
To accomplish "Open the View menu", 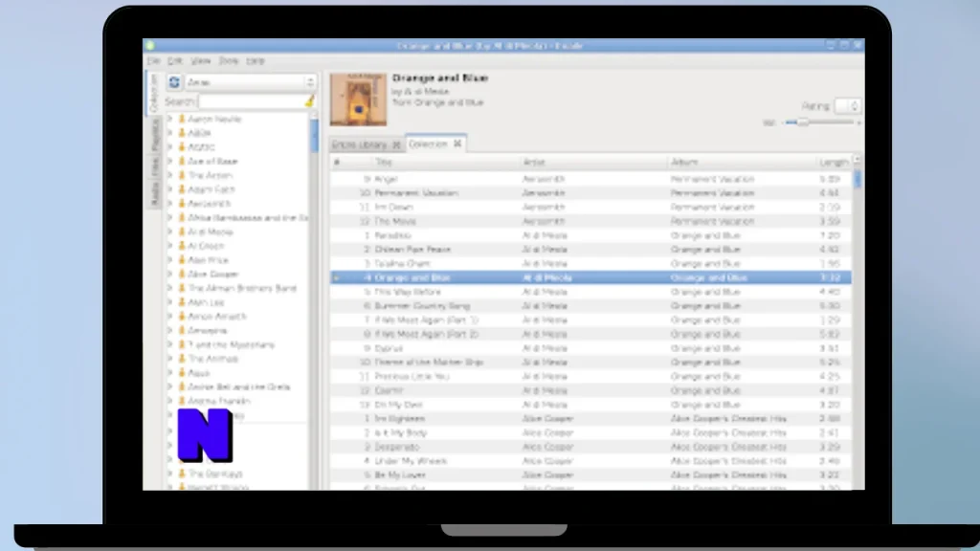I will [x=201, y=60].
